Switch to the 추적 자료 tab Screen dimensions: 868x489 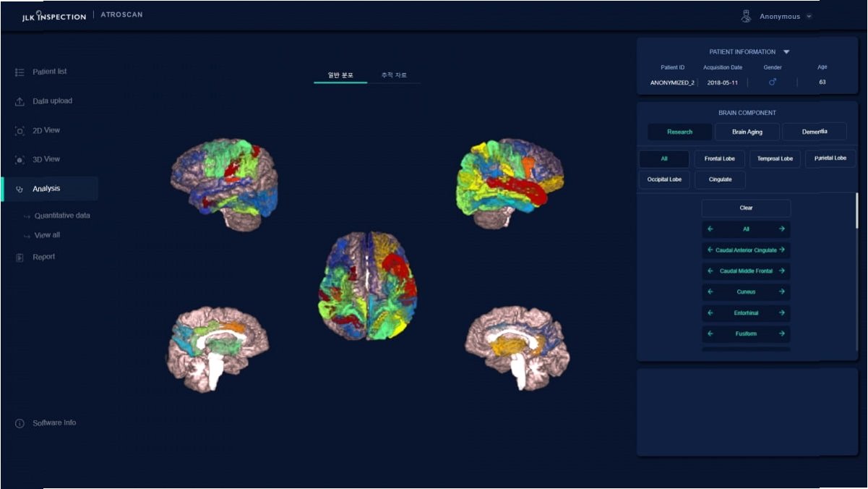pos(394,75)
